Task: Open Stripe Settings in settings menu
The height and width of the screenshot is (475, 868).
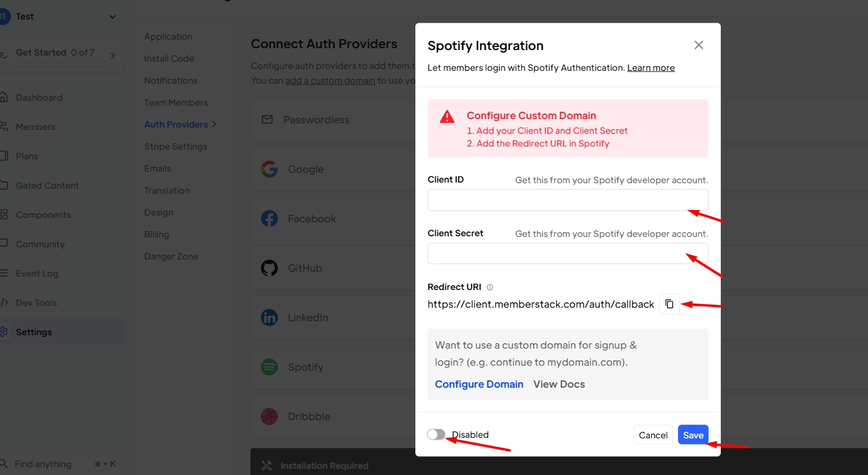Action: click(175, 147)
